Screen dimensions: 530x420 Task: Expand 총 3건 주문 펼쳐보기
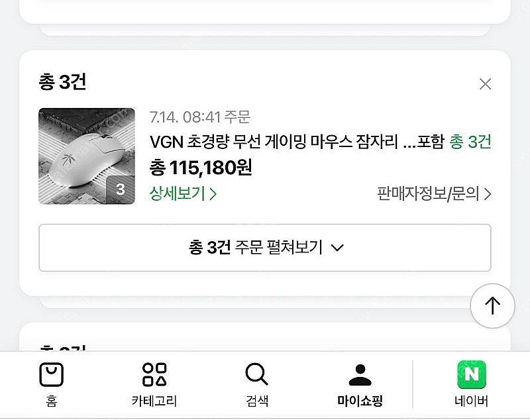tap(265, 247)
